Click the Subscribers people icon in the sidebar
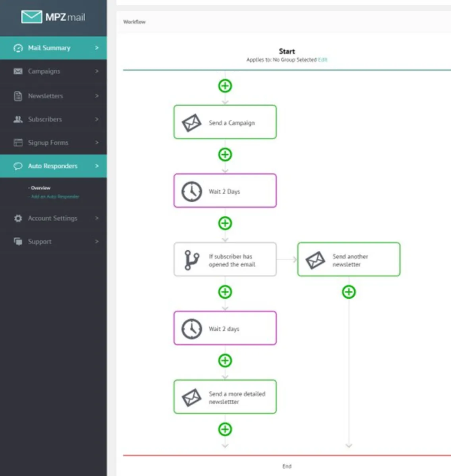Viewport: 451px width, 476px height. (17, 119)
